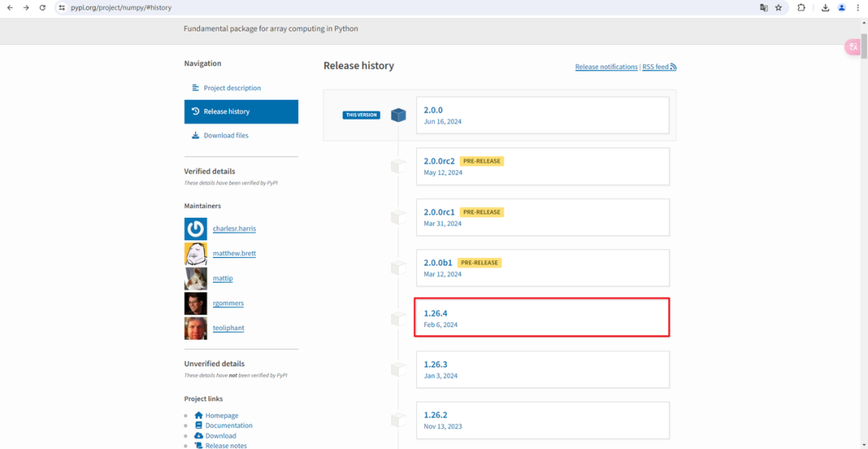Select the Release history navigation tab
This screenshot has width=868, height=449.
[x=241, y=112]
